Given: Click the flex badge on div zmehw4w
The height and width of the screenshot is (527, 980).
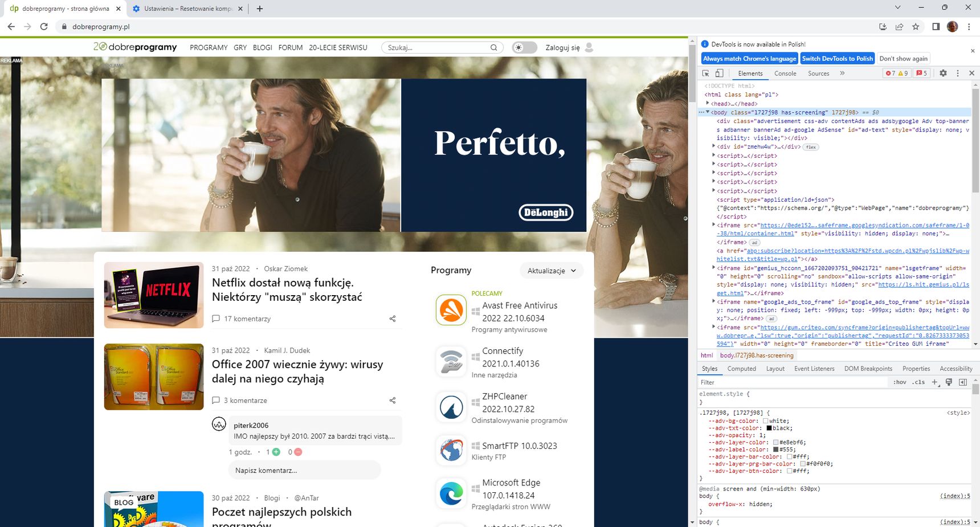Looking at the screenshot, I should pyautogui.click(x=811, y=147).
